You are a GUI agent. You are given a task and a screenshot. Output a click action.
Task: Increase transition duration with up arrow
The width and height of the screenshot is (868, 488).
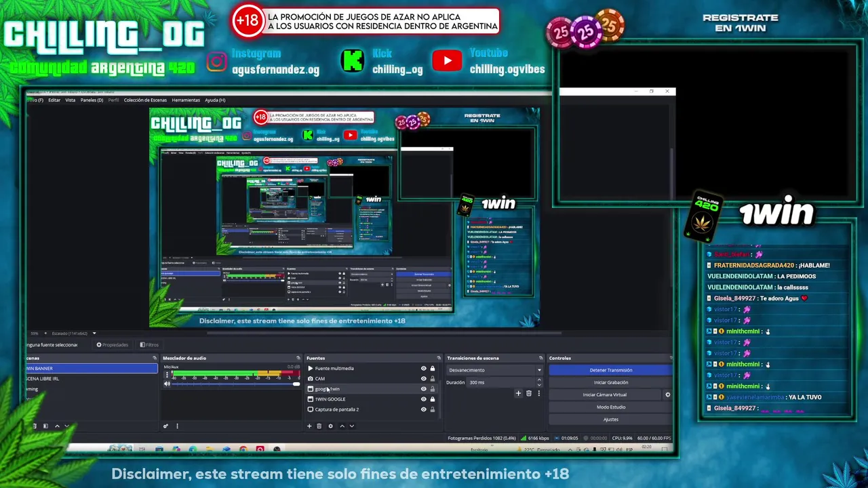(x=539, y=380)
